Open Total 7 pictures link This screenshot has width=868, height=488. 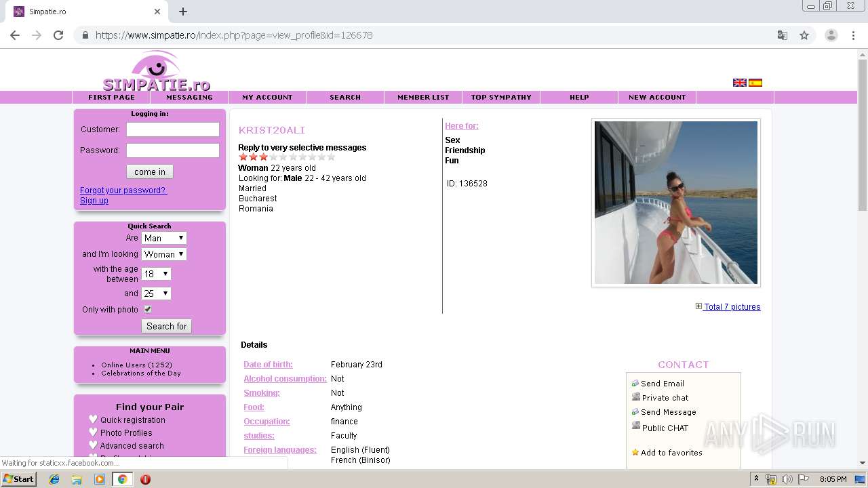(732, 307)
